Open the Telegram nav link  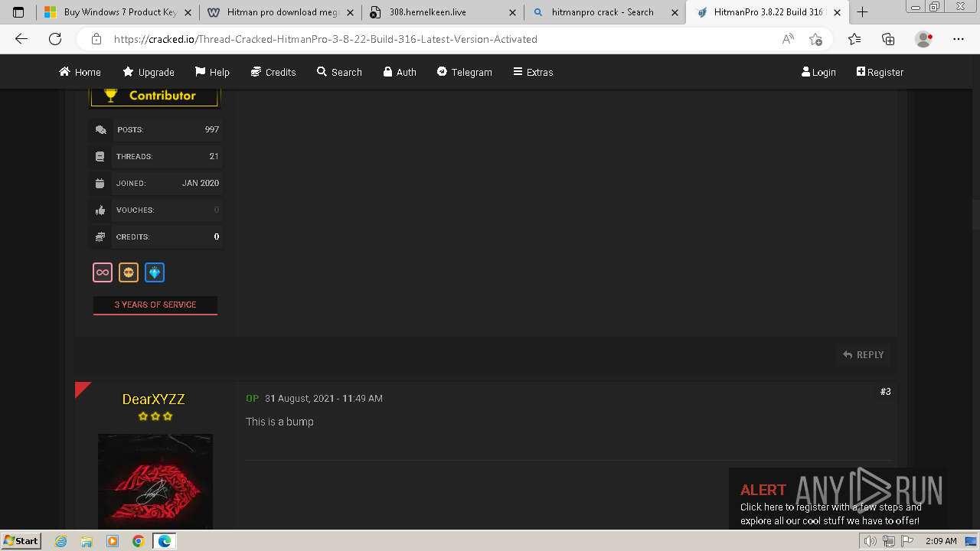pyautogui.click(x=464, y=72)
